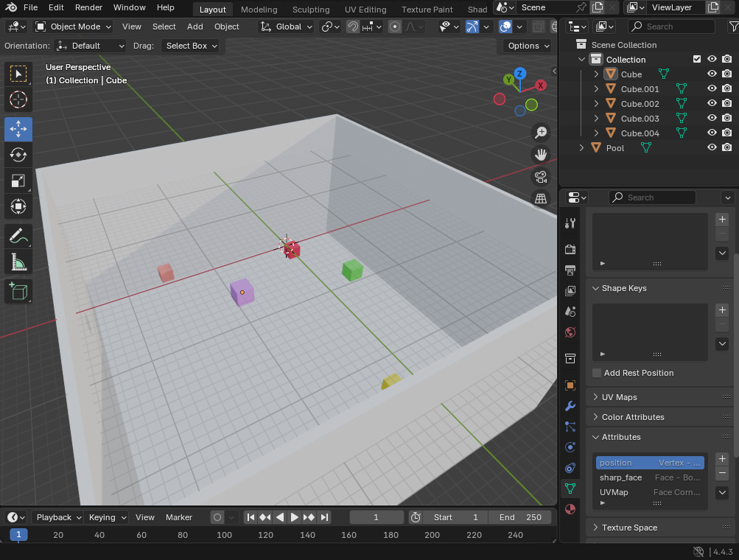Open the Modifiers wrench properties tab

570,406
